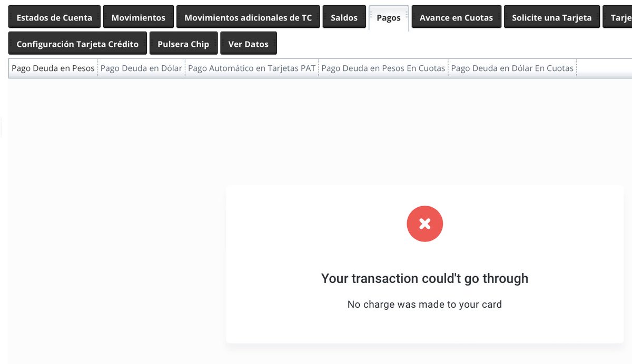Click "No charge was made to your card" text

425,304
